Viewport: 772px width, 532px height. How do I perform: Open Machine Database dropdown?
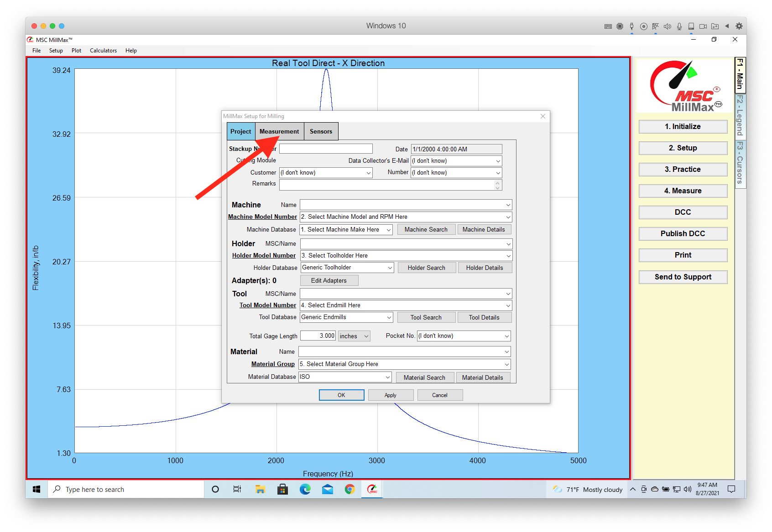tap(388, 230)
